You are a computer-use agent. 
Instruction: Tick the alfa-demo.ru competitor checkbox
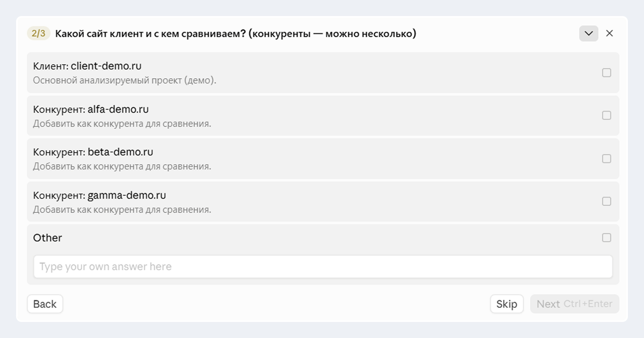[x=606, y=116]
